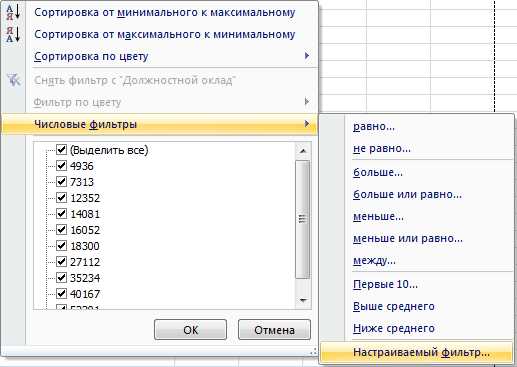
Task: Select Снять фильтр с "Должностной оклад"
Action: [x=135, y=80]
